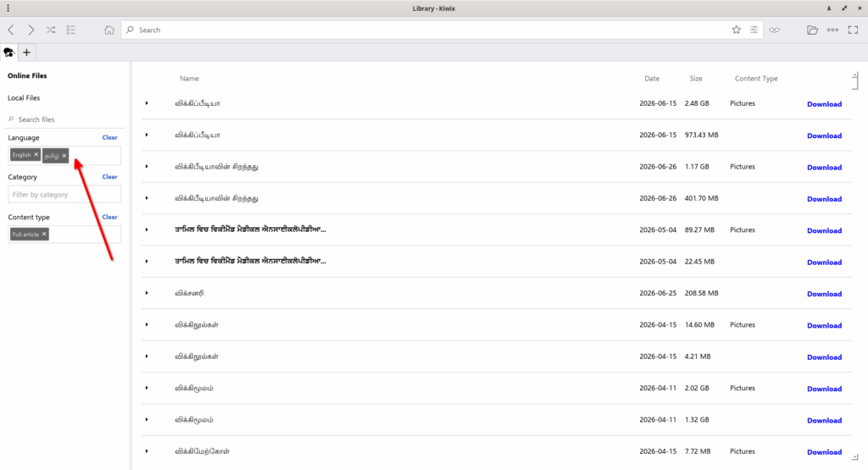Go back with the left arrow
868x470 pixels.
[11, 30]
